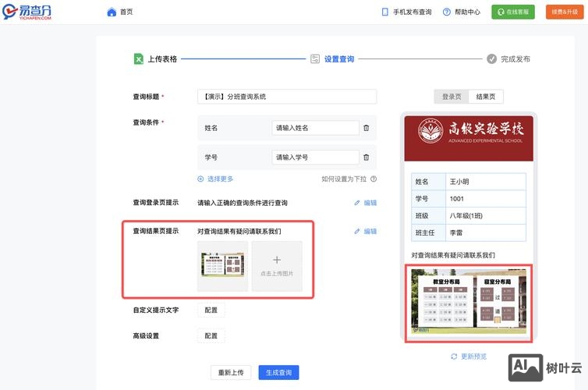Click 配置 for 自定义提示文字
Viewport: 588px width, 390px height.
[211, 310]
